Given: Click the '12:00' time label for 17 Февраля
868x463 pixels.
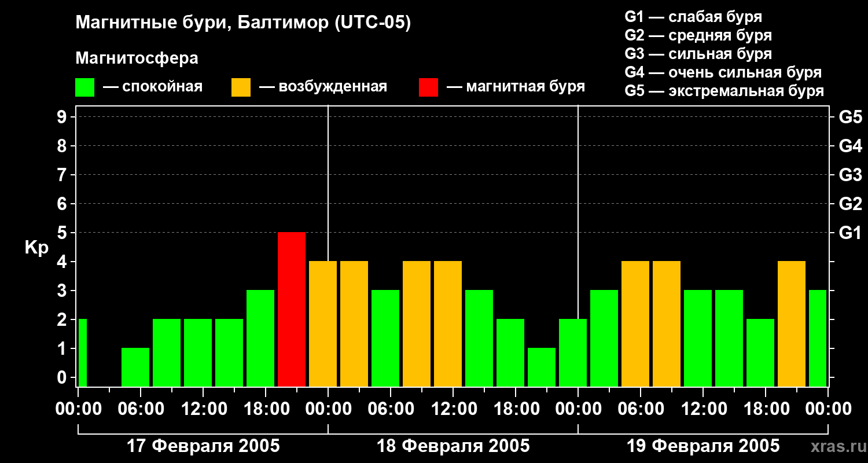Looking at the screenshot, I should coord(203,409).
